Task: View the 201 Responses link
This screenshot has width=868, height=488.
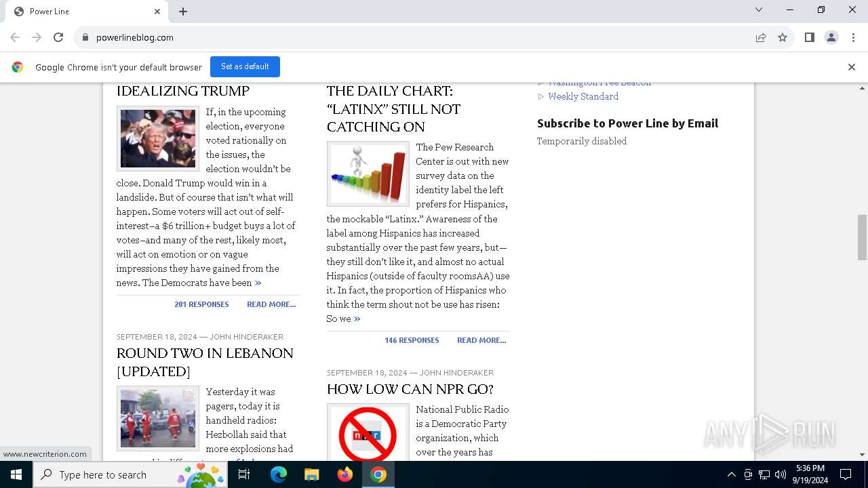Action: point(201,304)
